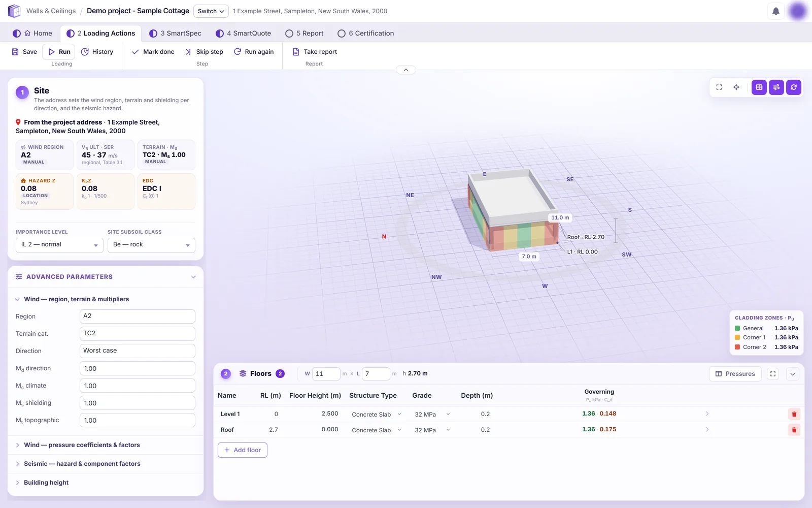Viewport: 812px width, 508px height.
Task: Expand Roof row details arrow
Action: (x=707, y=430)
